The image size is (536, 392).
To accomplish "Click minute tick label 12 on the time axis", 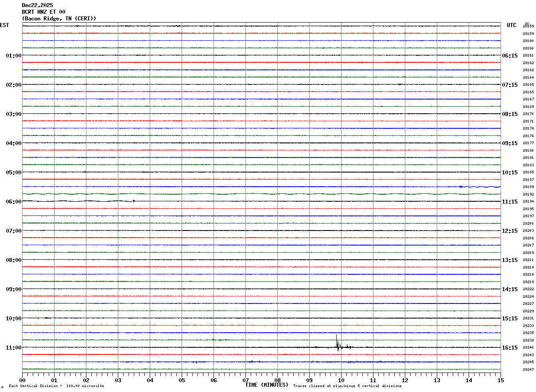I will point(405,380).
